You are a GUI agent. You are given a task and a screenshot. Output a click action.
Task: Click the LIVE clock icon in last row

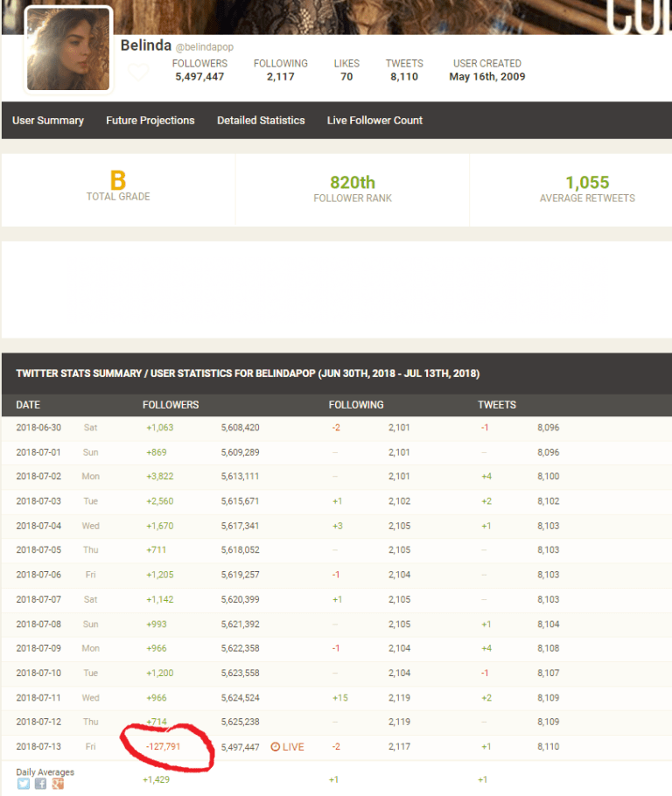[x=276, y=747]
